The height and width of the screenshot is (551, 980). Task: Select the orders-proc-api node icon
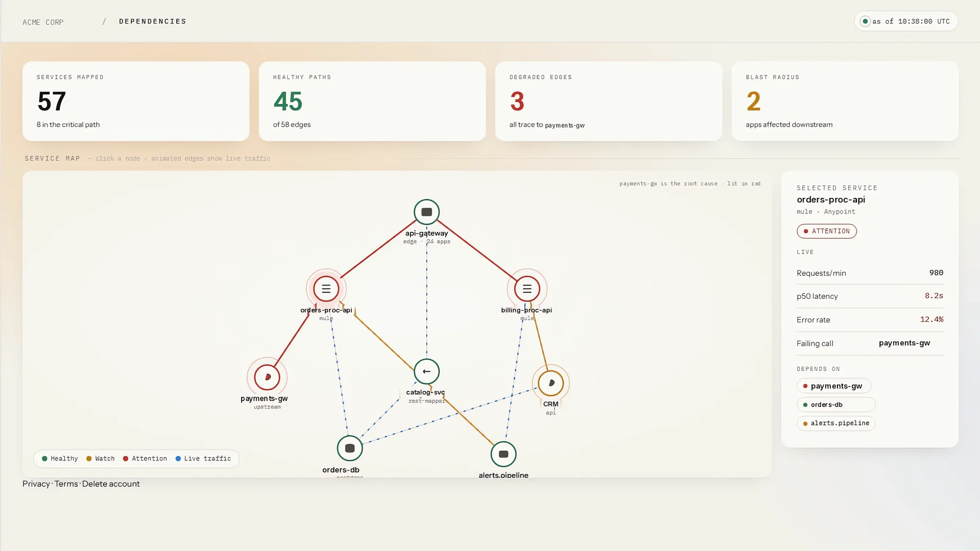[326, 289]
